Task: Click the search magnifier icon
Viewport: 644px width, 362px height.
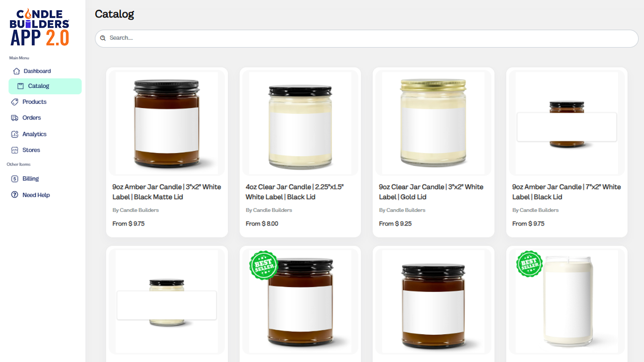Action: click(x=103, y=38)
